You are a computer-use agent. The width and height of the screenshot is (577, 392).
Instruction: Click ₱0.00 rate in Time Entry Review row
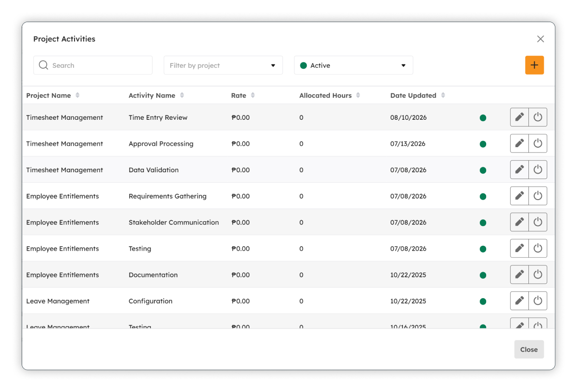point(240,117)
